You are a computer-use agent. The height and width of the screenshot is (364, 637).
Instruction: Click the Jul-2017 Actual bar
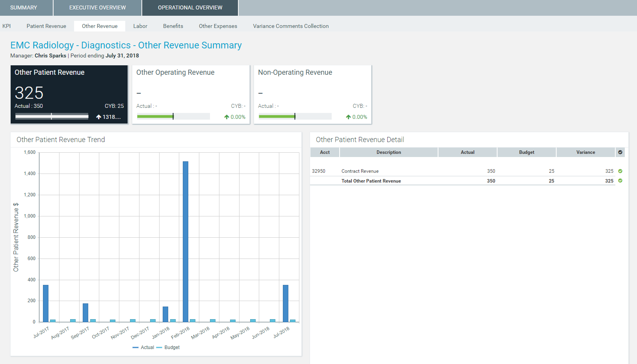(46, 303)
